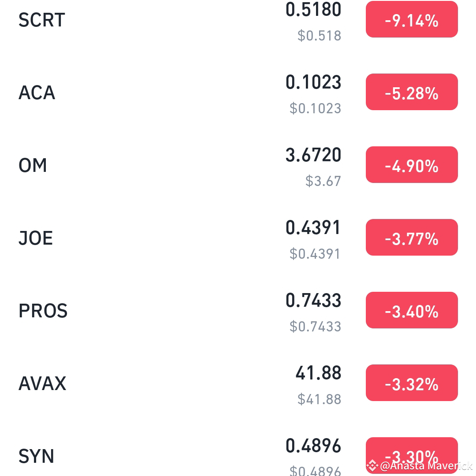Viewport: 476px width, 476px height.
Task: Tap the SCRT -9.14% change badge
Action: [x=412, y=20]
